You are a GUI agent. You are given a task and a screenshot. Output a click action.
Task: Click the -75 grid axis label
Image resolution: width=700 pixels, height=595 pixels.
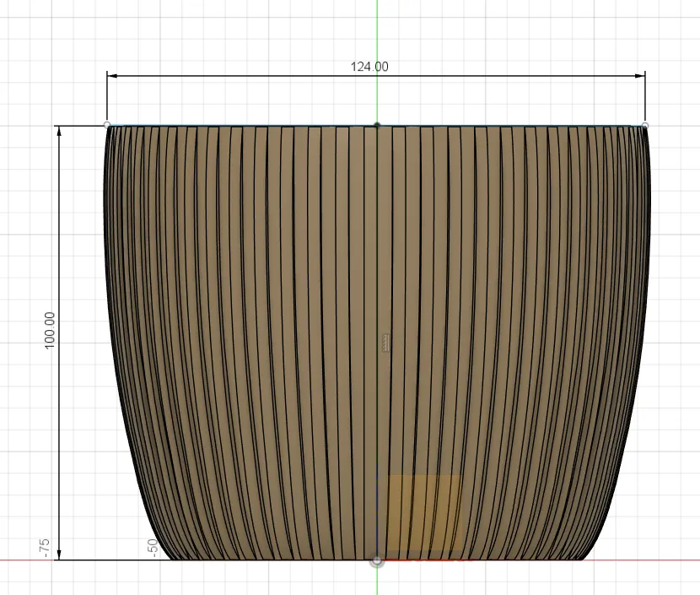click(44, 548)
